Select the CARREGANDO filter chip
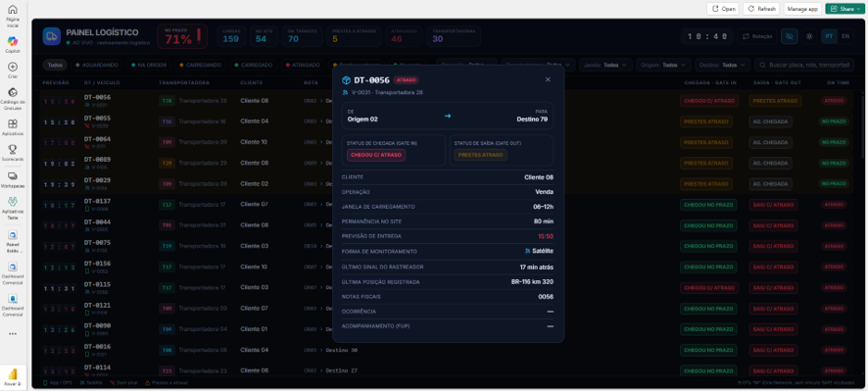Image resolution: width=868 pixels, height=391 pixels. (x=201, y=65)
